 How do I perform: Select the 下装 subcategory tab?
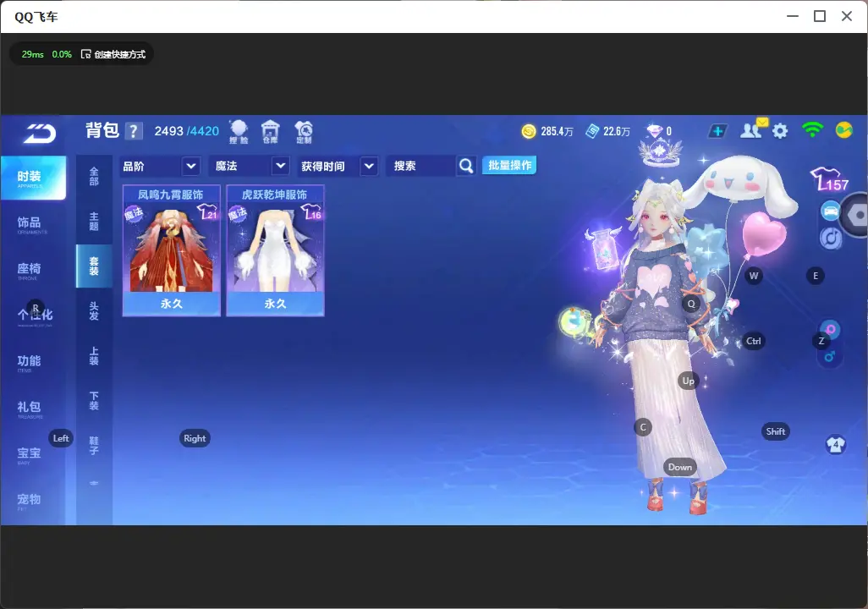pyautogui.click(x=94, y=401)
